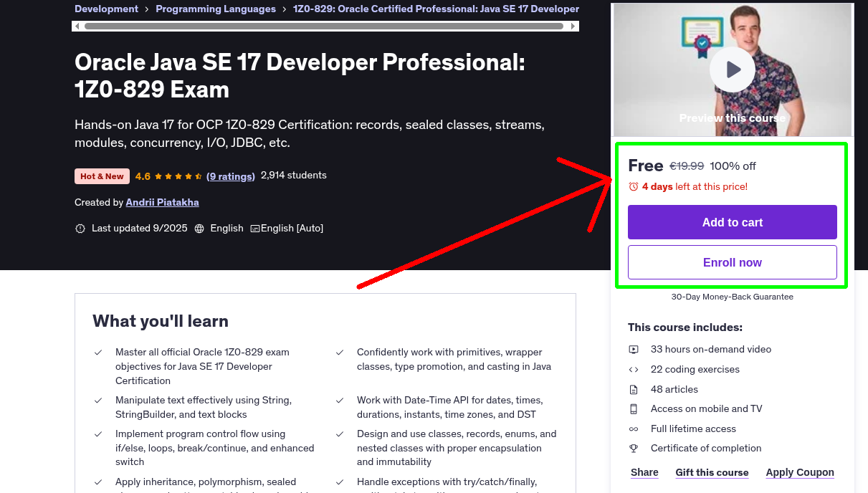Click checkmark beside Master all official objectives

(98, 353)
